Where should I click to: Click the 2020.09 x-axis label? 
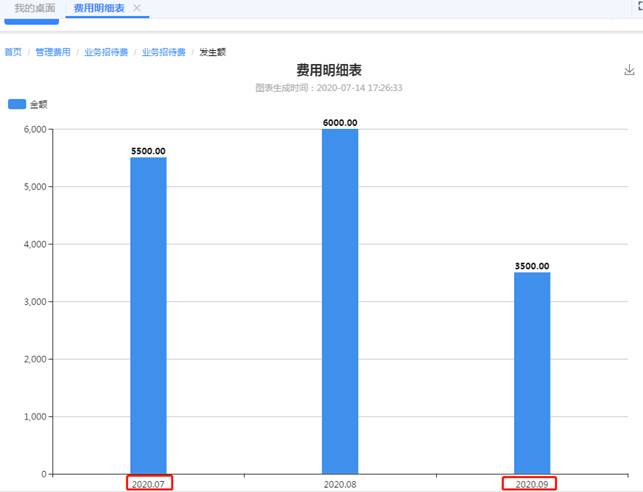531,484
